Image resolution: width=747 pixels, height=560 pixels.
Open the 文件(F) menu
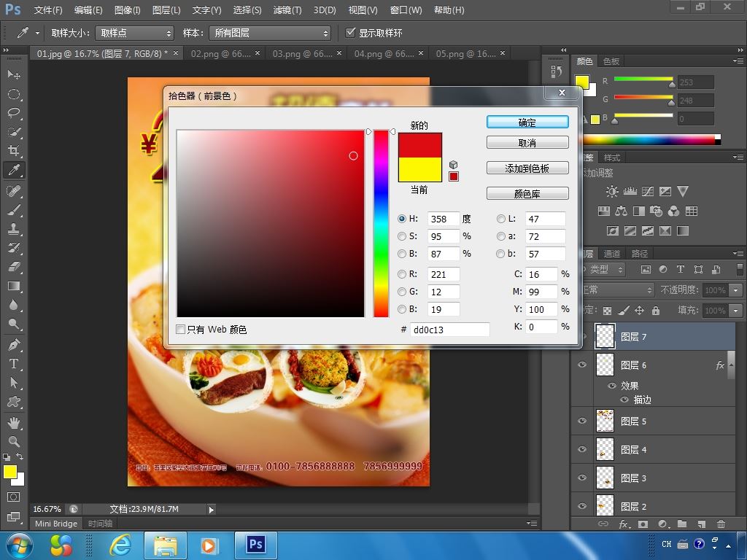pyautogui.click(x=48, y=10)
